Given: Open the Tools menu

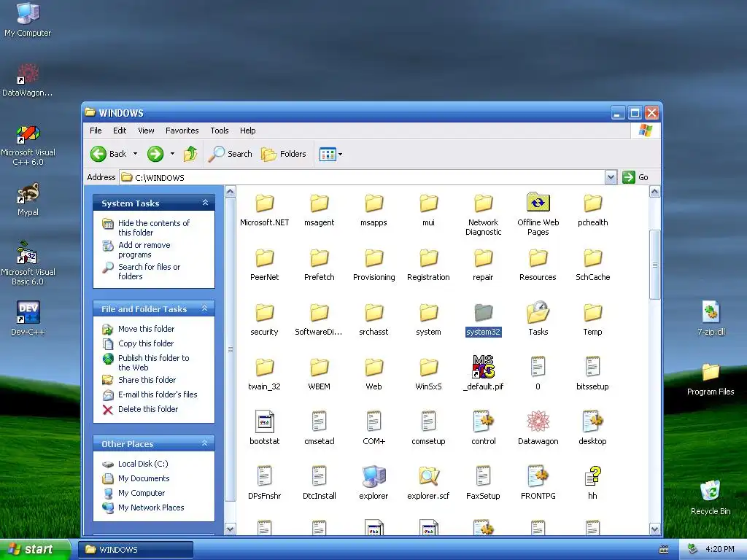Looking at the screenshot, I should (220, 131).
